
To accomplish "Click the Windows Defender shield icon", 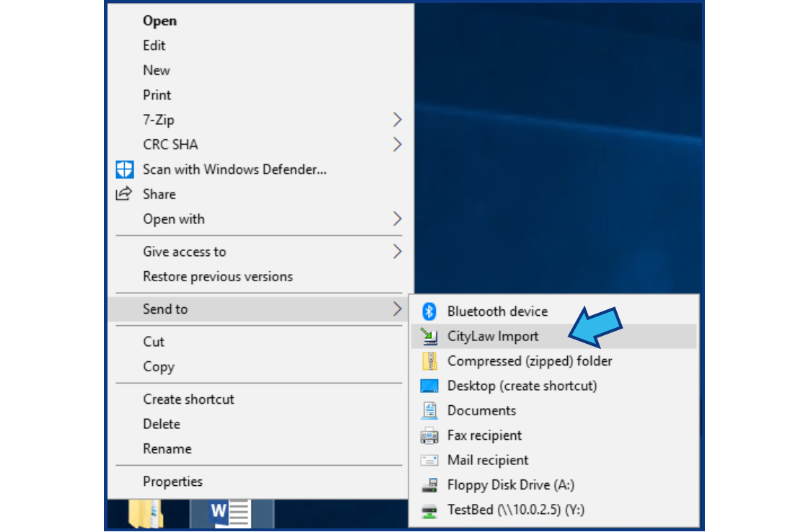I will pyautogui.click(x=125, y=169).
